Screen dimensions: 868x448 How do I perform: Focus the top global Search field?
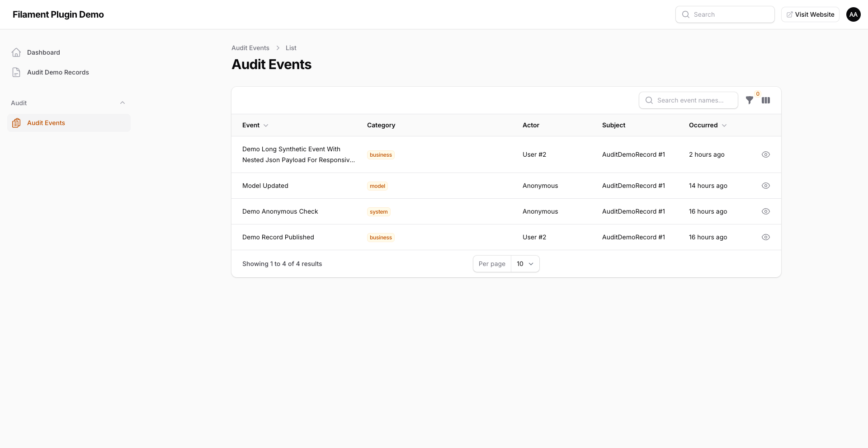pyautogui.click(x=725, y=14)
